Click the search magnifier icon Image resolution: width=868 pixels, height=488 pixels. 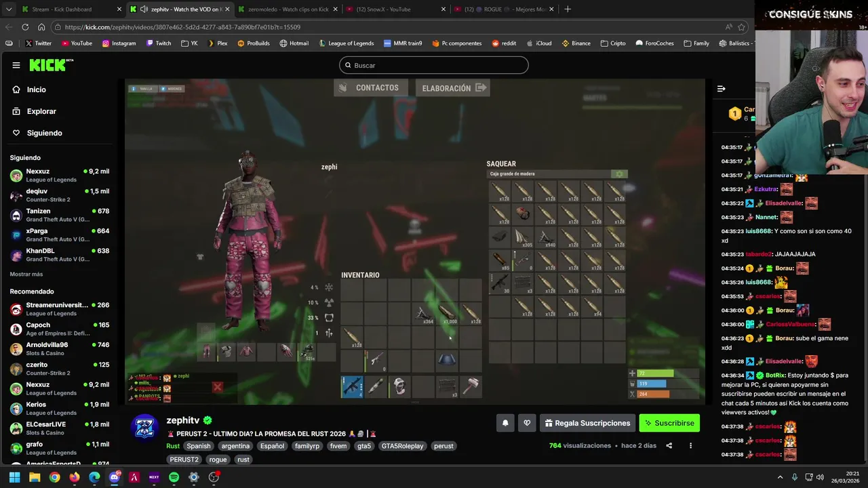click(x=347, y=65)
